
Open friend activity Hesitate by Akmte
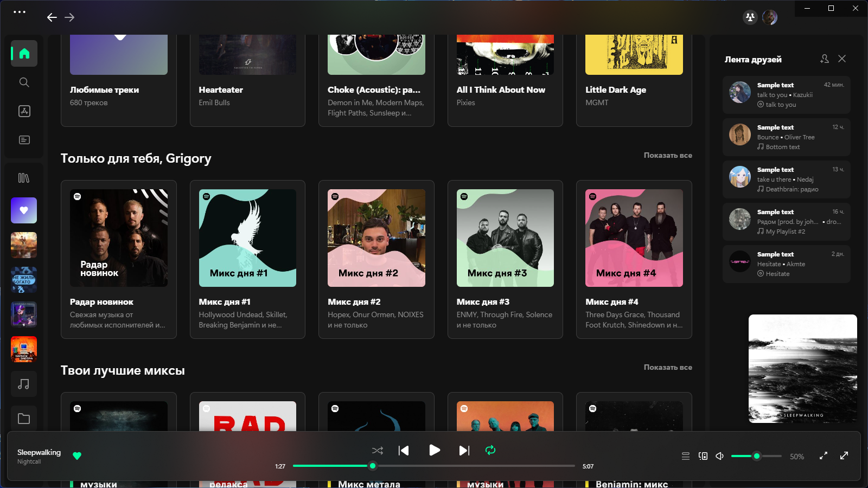click(x=787, y=264)
